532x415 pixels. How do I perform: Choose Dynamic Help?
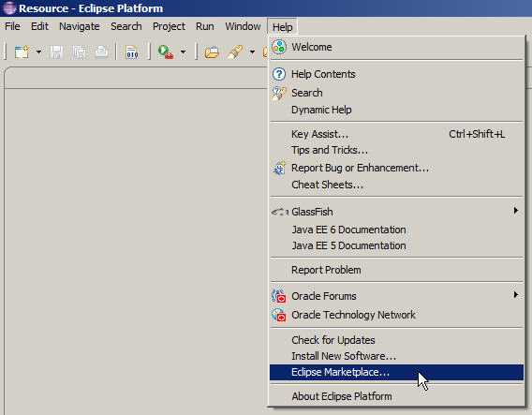pos(396,110)
